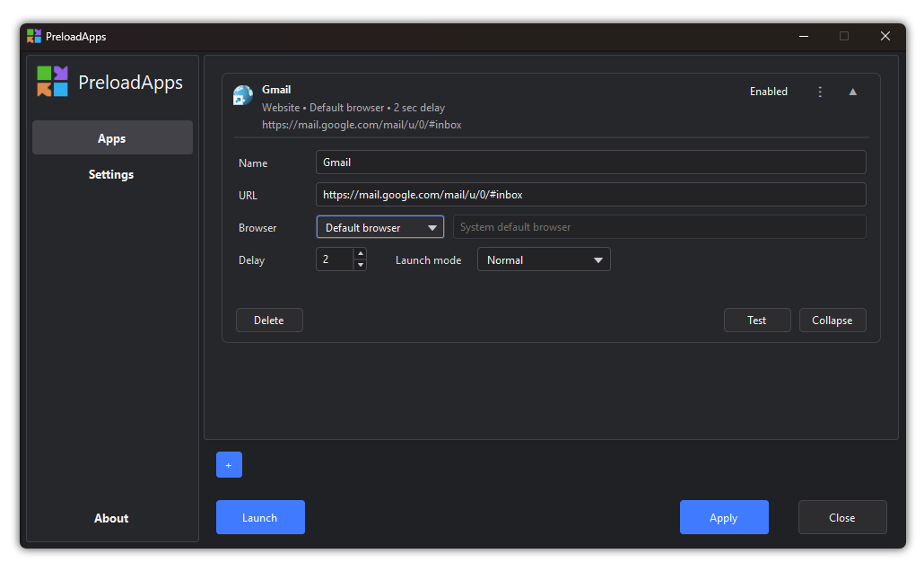This screenshot has width=924, height=571.
Task: Open the Launch mode Normal dropdown
Action: [x=544, y=259]
